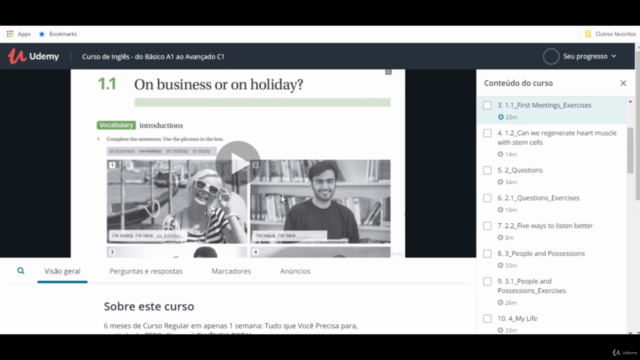Click the Bookmarks bar label
The height and width of the screenshot is (360, 640).
pos(63,34)
